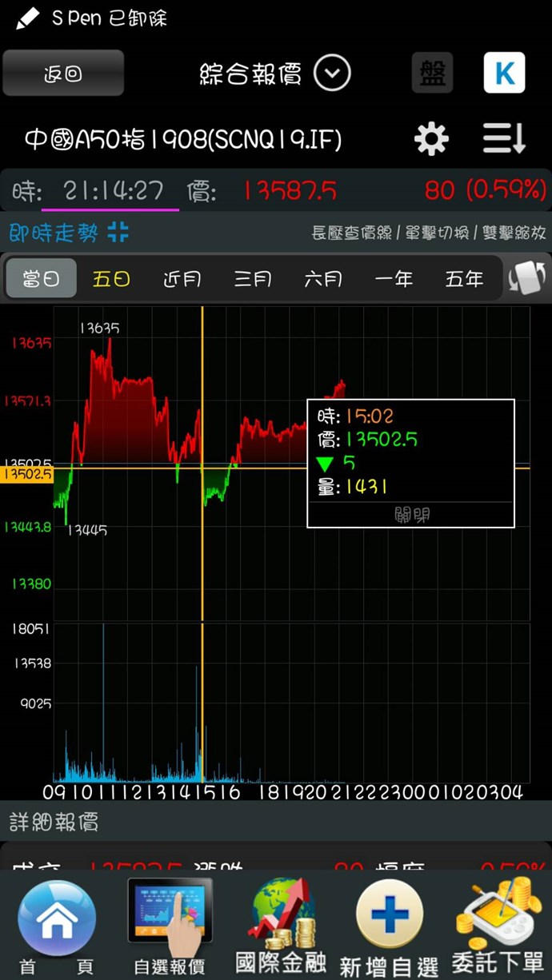
Task: Expand the 詳細報價 section header
Action: pyautogui.click(x=54, y=822)
